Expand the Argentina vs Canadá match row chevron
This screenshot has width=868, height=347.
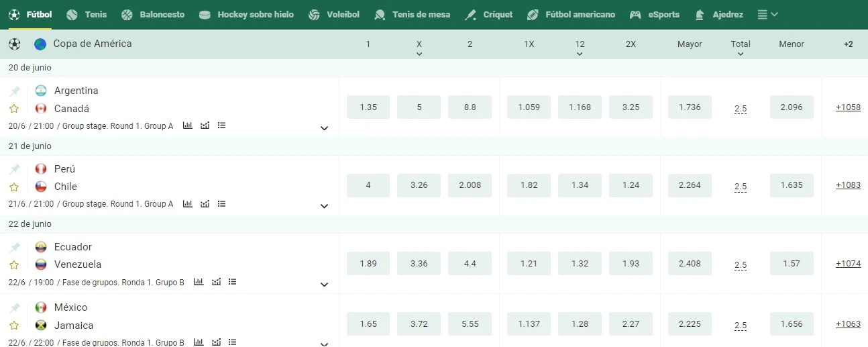coord(324,128)
